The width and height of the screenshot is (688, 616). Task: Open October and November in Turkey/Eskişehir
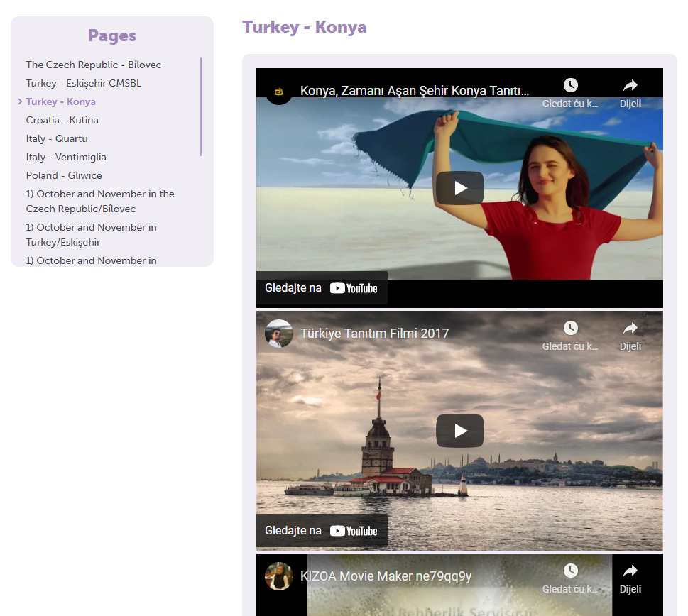pyautogui.click(x=92, y=235)
